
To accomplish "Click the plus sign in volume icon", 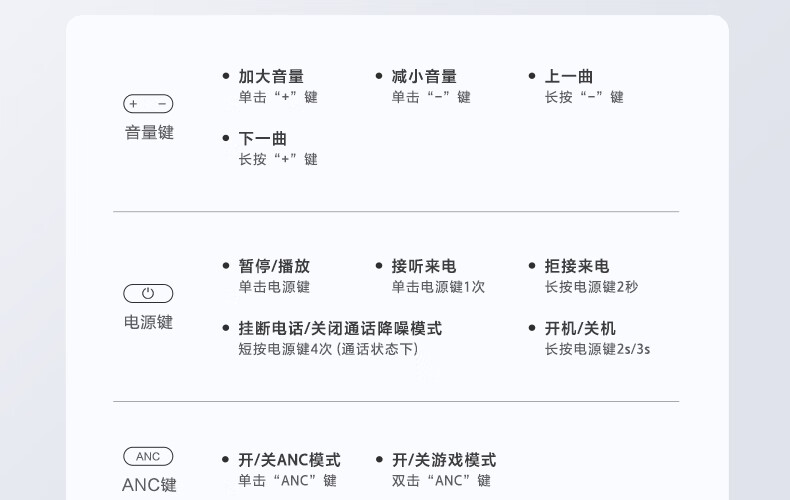I will [x=134, y=104].
